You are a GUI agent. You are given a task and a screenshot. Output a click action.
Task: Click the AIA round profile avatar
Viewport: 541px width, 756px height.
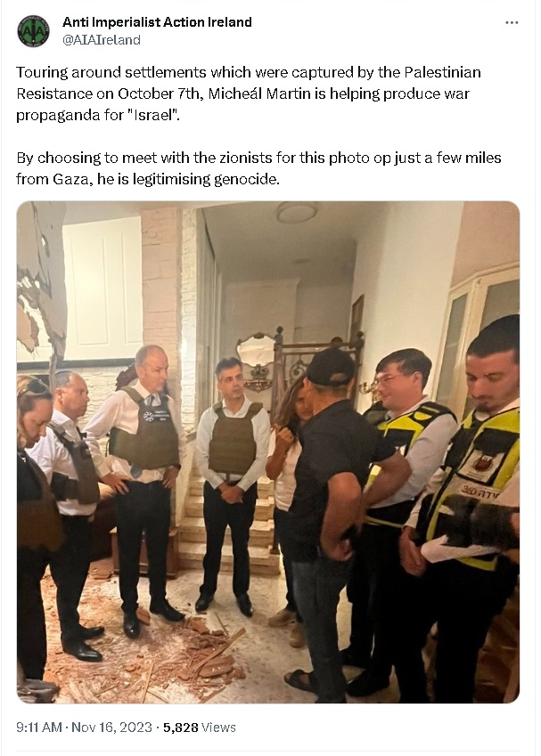pyautogui.click(x=33, y=31)
